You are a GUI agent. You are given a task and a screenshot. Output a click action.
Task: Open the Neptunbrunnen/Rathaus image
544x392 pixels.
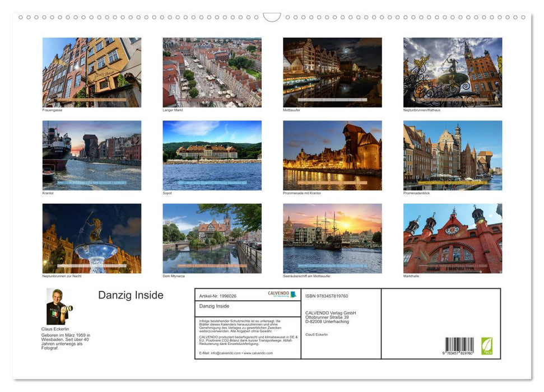(454, 72)
